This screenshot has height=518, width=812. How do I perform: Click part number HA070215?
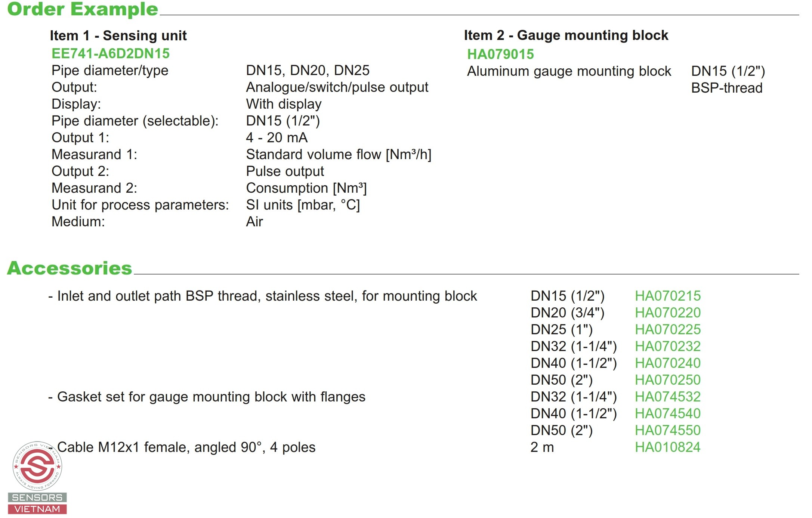pyautogui.click(x=668, y=296)
